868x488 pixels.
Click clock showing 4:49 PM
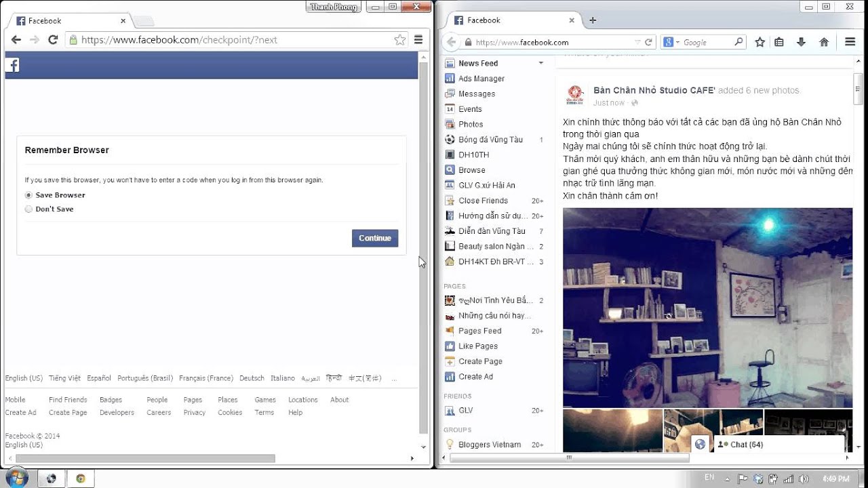[x=834, y=479]
